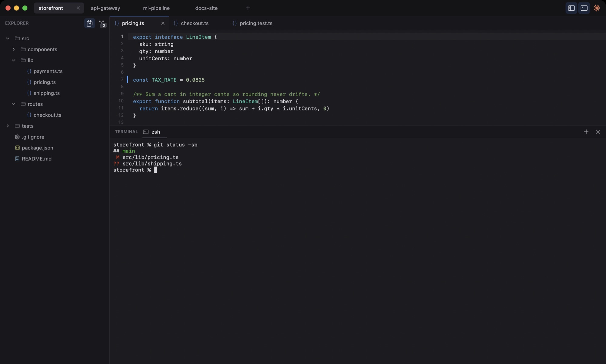Click the orange starburst assistant icon
This screenshot has width=606, height=364.
pos(597,8)
